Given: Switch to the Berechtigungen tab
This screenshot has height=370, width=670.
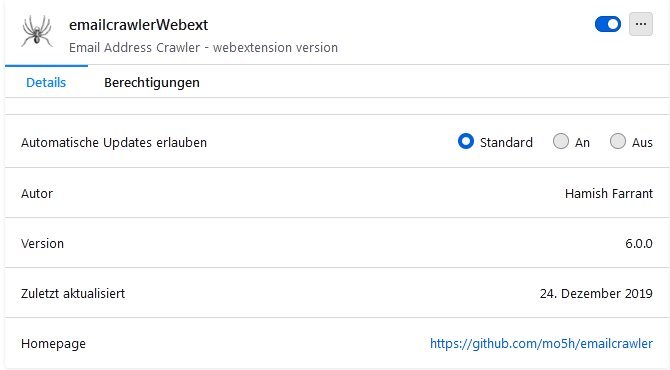Looking at the screenshot, I should (152, 82).
